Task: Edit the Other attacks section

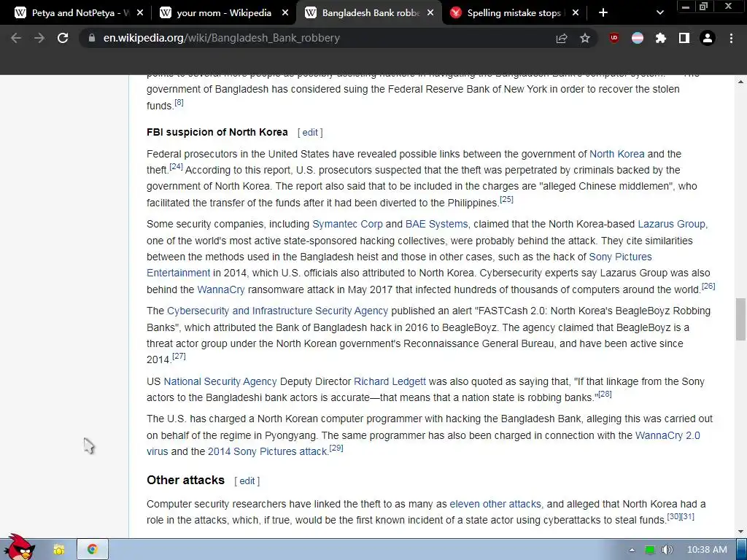Action: pyautogui.click(x=247, y=481)
